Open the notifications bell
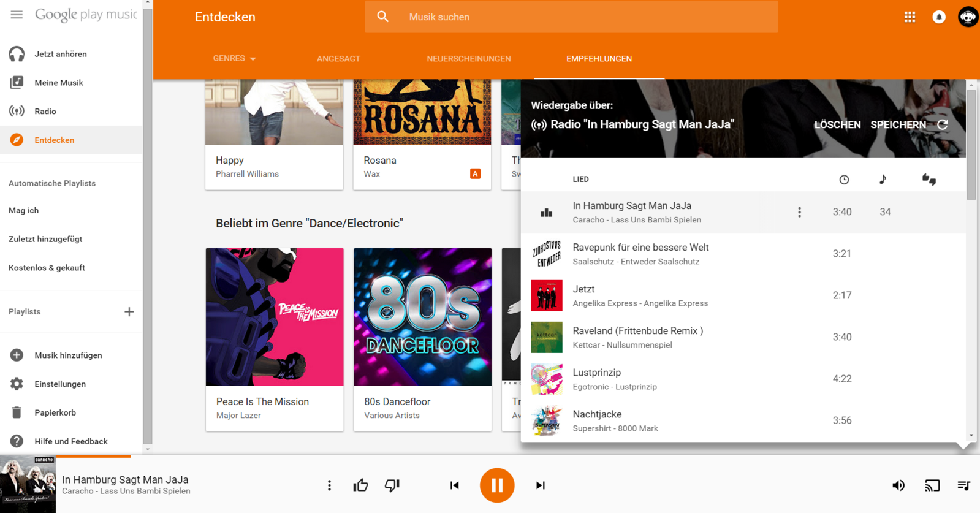This screenshot has width=980, height=513. click(939, 17)
